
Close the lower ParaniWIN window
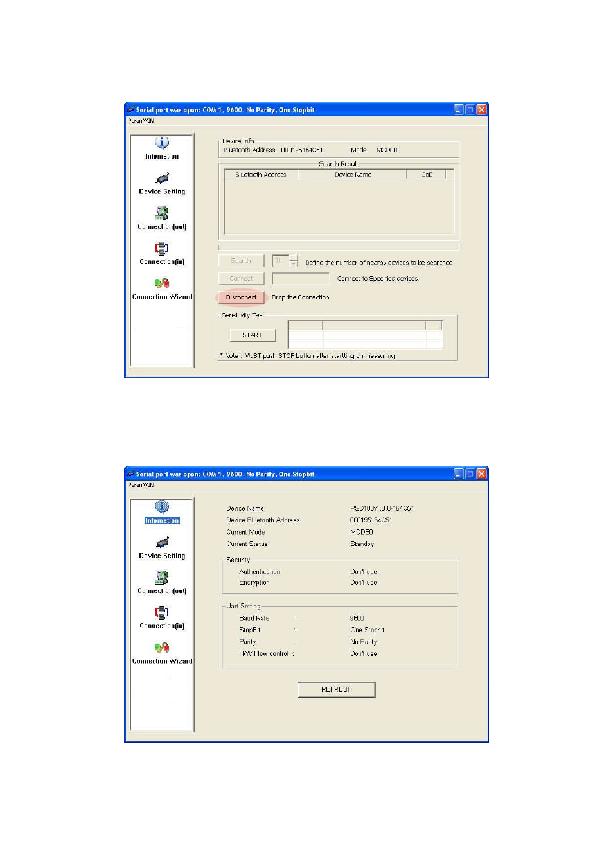[481, 474]
